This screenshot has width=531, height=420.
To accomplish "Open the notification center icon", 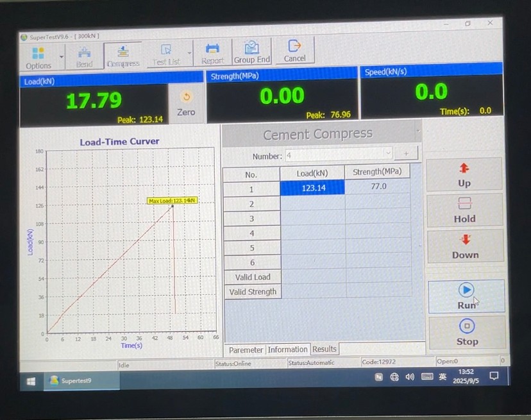I will pyautogui.click(x=494, y=376).
